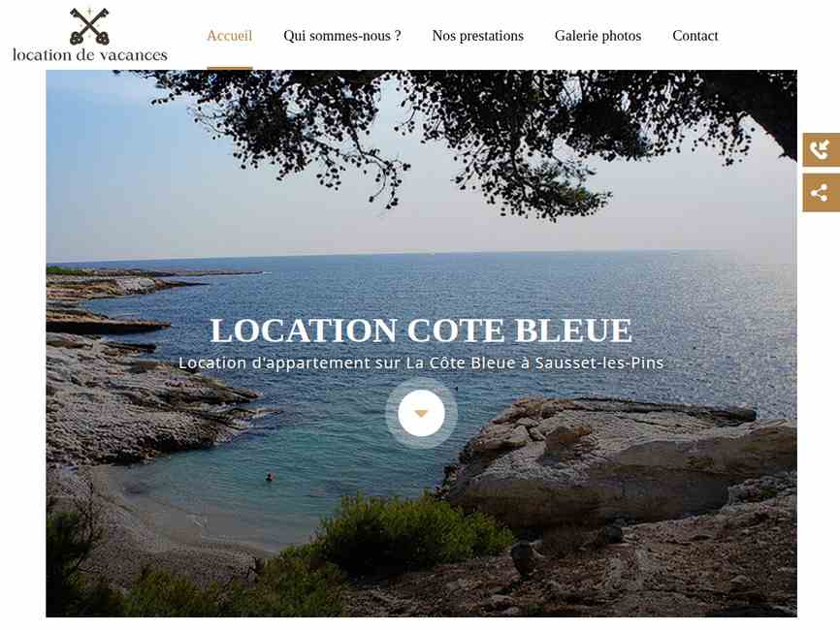
Task: Click the down arrow scroll button
Action: click(421, 413)
